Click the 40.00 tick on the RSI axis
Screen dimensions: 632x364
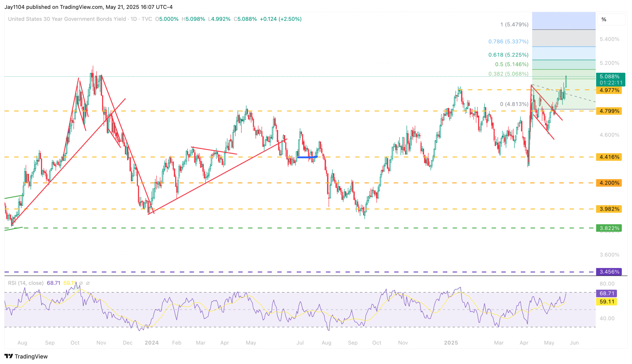(607, 319)
